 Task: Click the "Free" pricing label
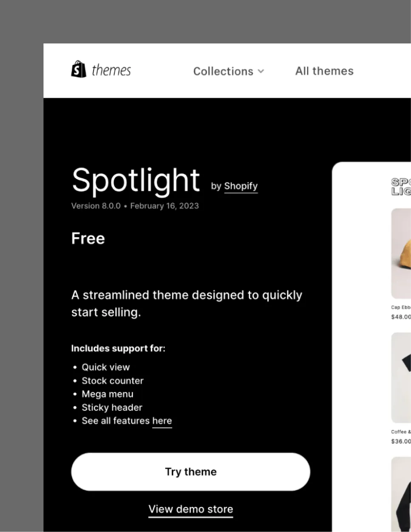coord(88,238)
